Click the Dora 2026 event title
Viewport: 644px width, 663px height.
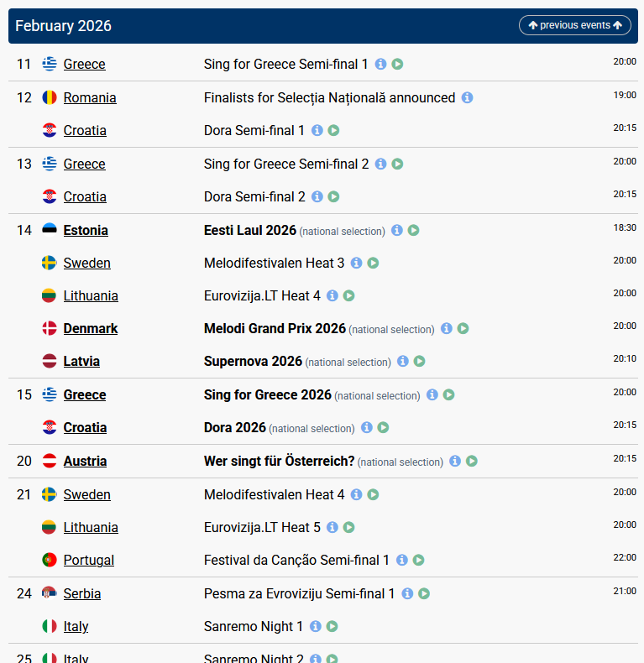(235, 427)
